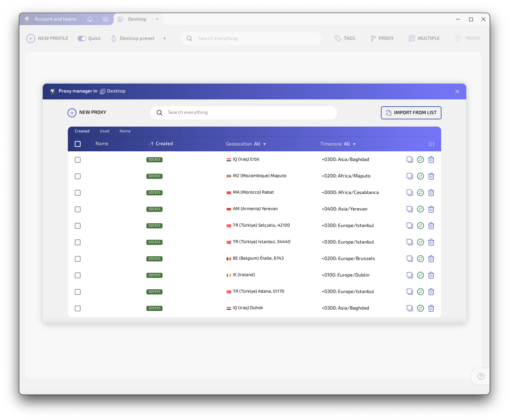Image resolution: width=509 pixels, height=420 pixels.
Task: Select the Mozambique Maputo row checkbox
Action: tap(78, 176)
